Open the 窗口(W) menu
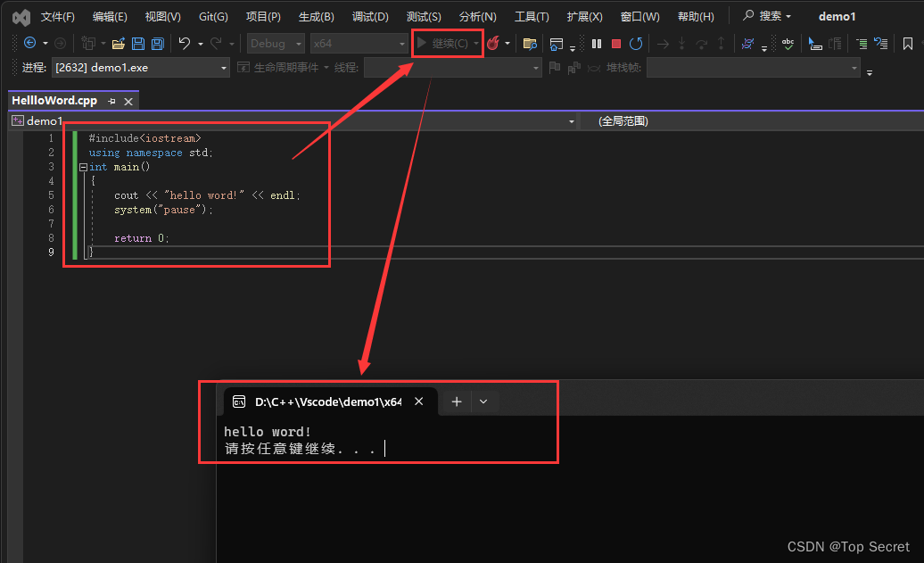Viewport: 924px width, 563px height. pos(640,17)
